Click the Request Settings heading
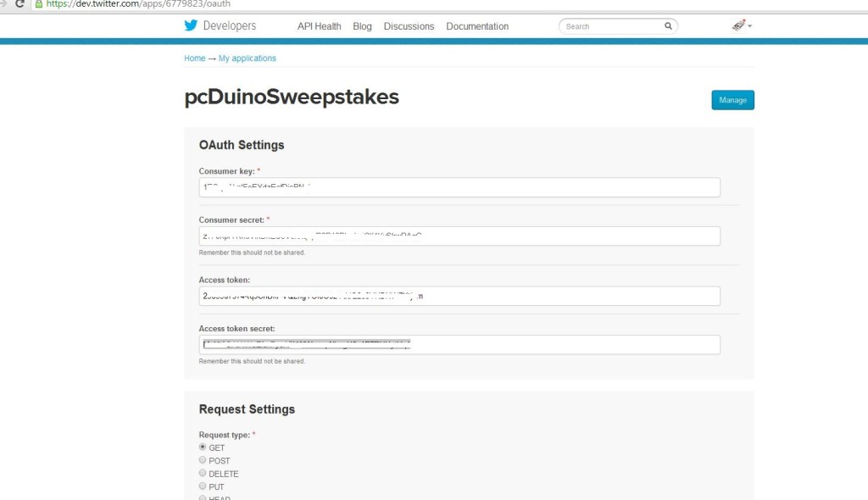The height and width of the screenshot is (500, 868). point(247,409)
